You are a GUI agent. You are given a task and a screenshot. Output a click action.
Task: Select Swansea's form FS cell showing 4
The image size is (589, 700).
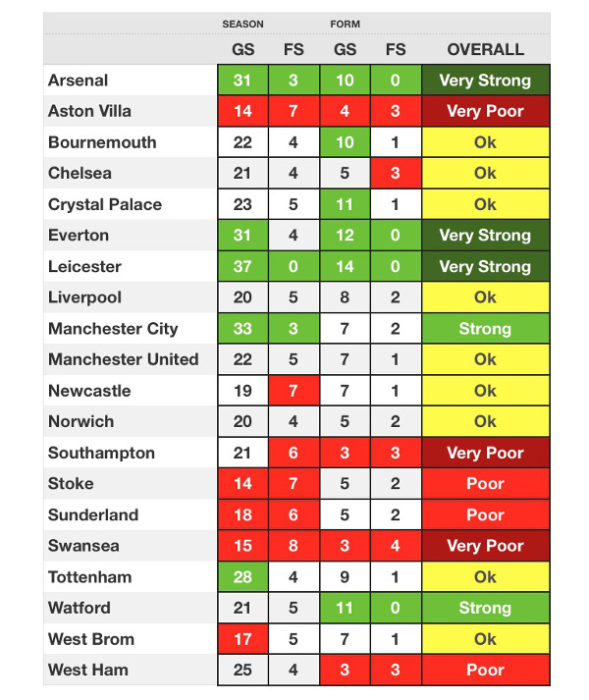396,546
